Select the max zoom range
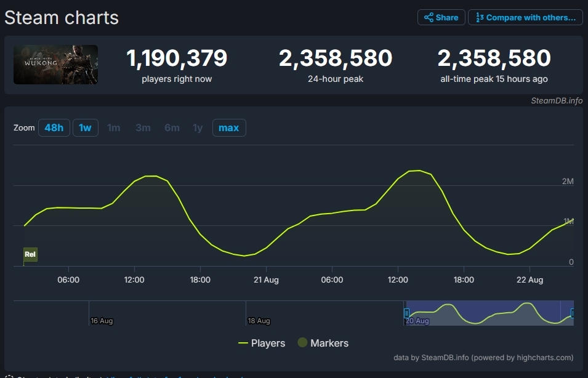 228,128
